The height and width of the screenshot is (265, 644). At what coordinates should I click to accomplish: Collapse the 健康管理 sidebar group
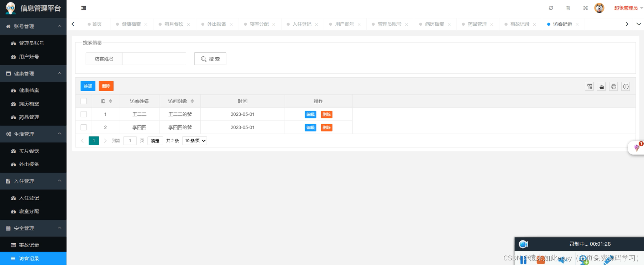pyautogui.click(x=33, y=73)
